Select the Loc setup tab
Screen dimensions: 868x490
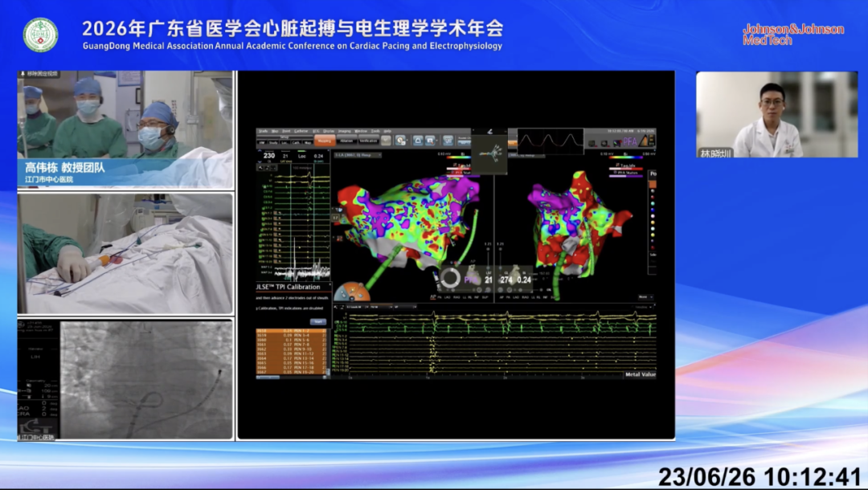click(x=285, y=143)
